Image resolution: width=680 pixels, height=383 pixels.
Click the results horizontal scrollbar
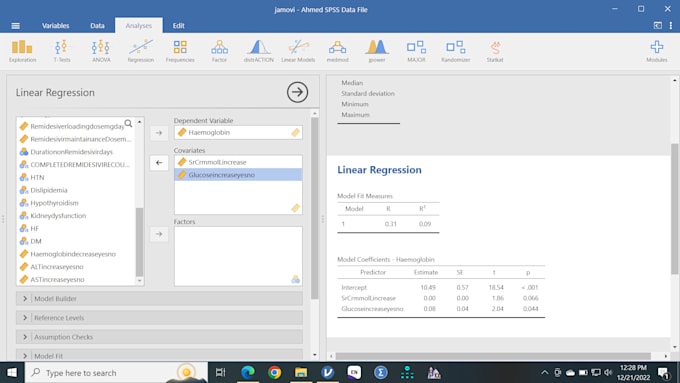[493, 356]
